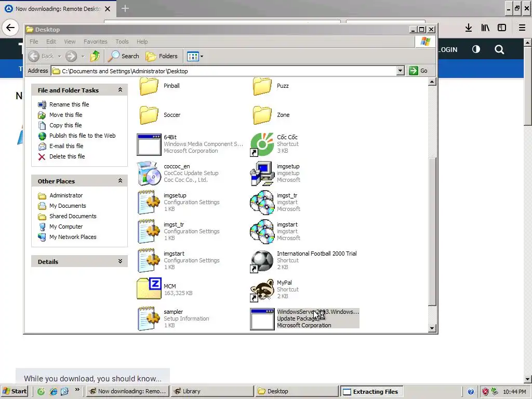Viewport: 532px width, 399px height.
Task: Click the Back navigation button in Explorer
Action: (41, 56)
